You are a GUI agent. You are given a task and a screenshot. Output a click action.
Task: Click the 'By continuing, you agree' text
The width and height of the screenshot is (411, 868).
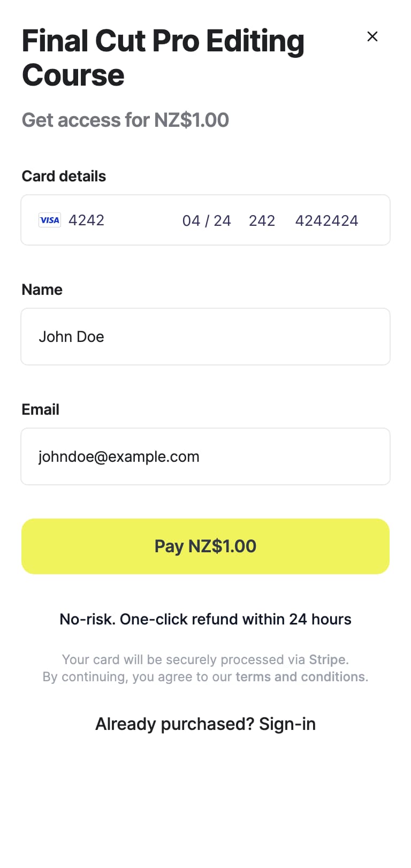[x=136, y=677]
